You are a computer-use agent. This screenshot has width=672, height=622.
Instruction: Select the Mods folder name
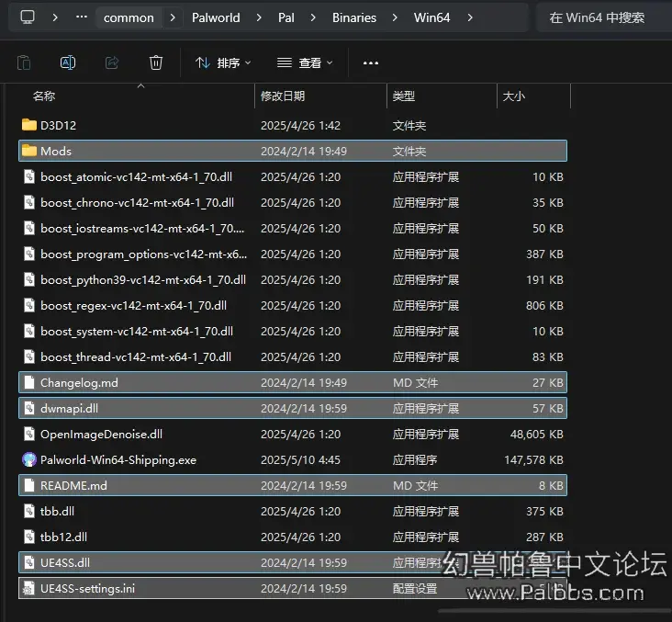point(56,151)
